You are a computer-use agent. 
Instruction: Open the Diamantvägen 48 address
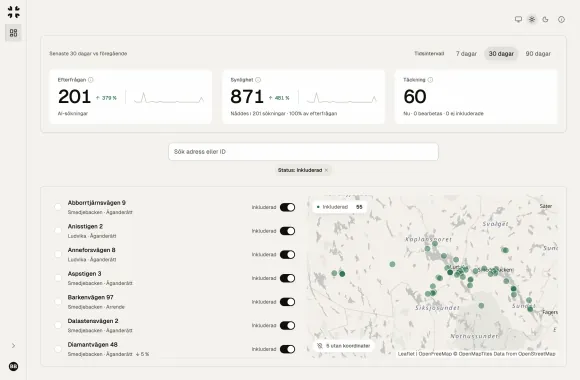(92, 344)
